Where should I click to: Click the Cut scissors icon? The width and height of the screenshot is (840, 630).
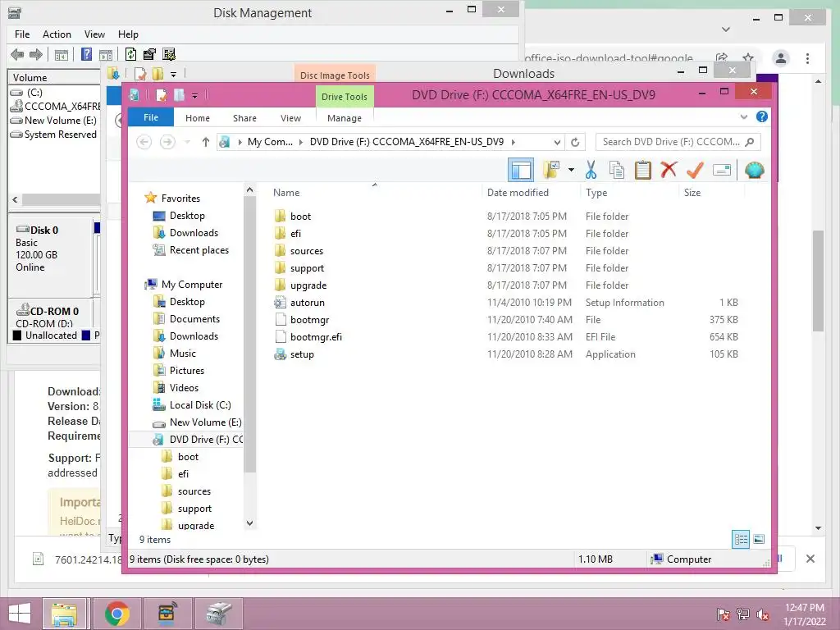[x=591, y=170]
